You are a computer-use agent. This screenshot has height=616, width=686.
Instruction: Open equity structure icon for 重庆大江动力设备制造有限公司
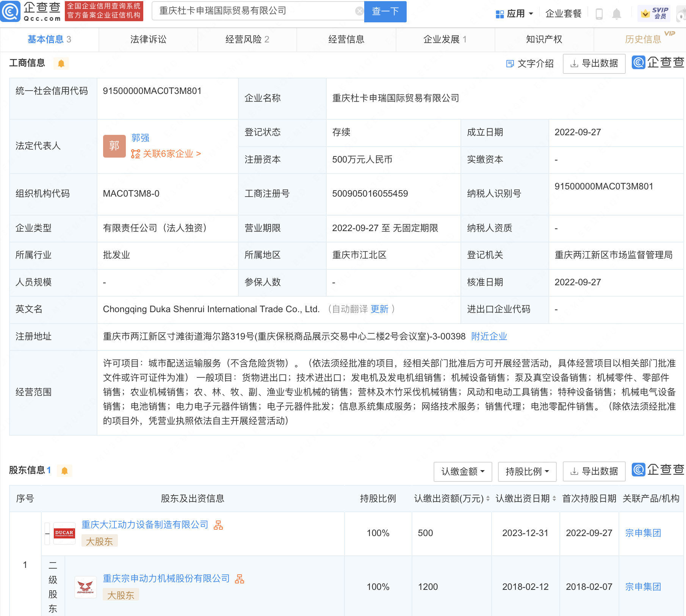coord(218,525)
